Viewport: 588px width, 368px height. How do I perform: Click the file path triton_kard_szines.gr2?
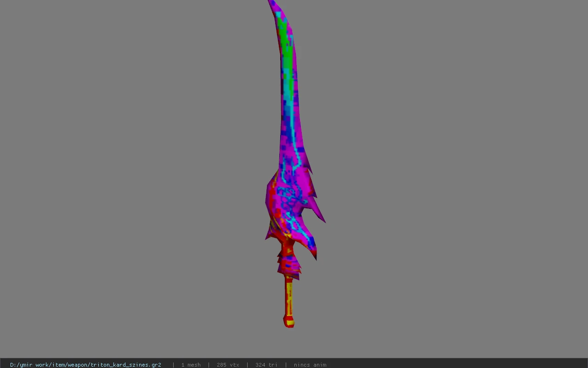point(85,365)
